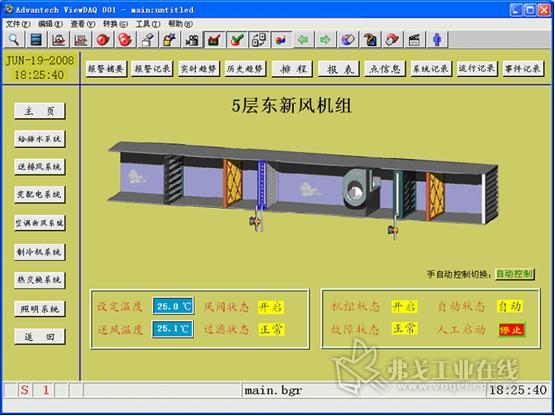Click the video camera toolbar icon
The image size is (555, 416).
[192, 39]
